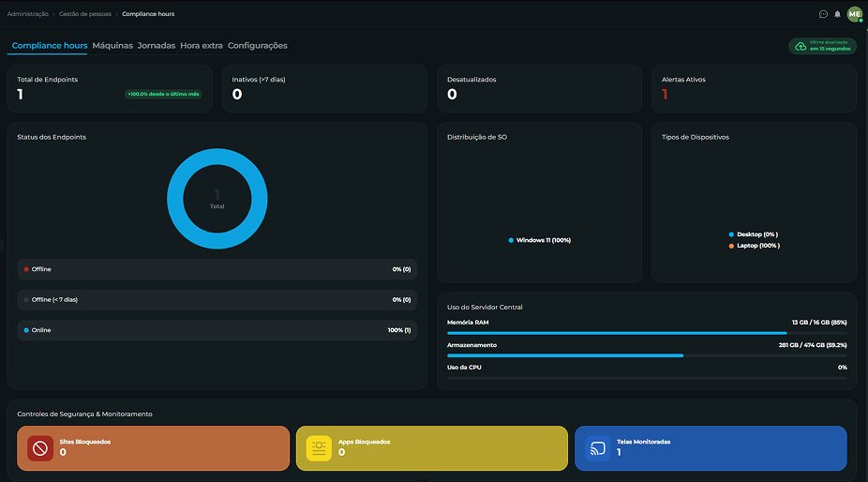This screenshot has height=482, width=868.
Task: Click the blue Online status dot
Action: coord(26,330)
